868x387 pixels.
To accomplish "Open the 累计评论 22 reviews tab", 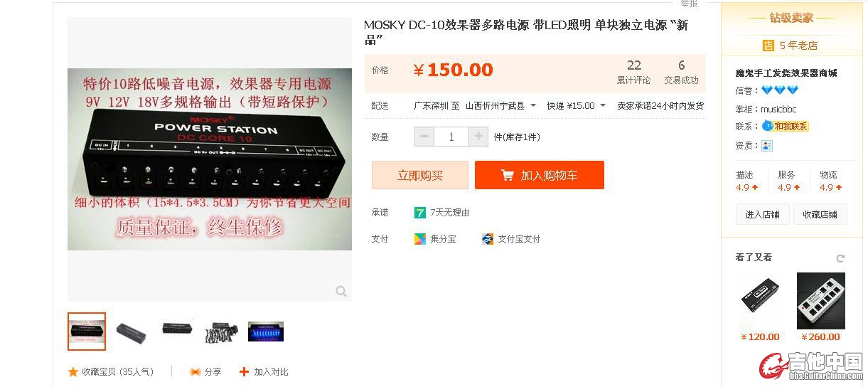I will coord(633,72).
